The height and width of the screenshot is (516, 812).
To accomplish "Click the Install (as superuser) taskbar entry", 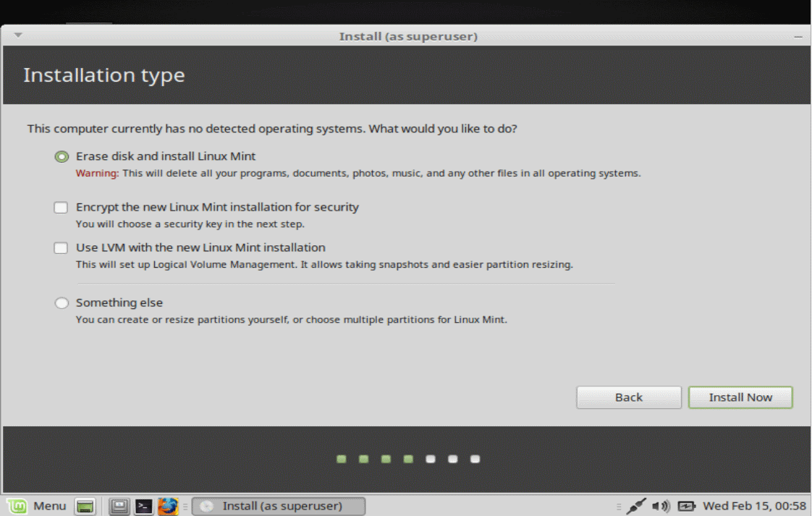I will (279, 506).
